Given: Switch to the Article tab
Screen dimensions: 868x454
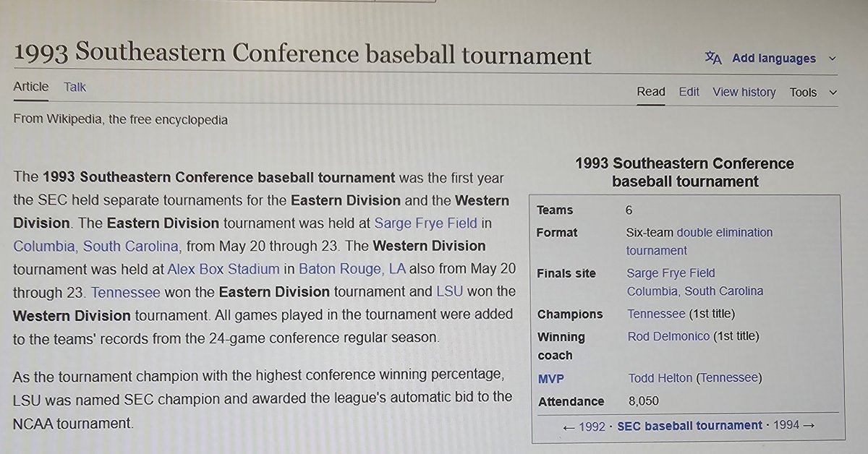Looking at the screenshot, I should (x=31, y=87).
